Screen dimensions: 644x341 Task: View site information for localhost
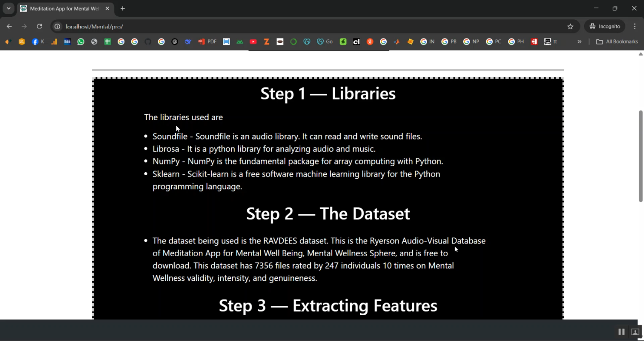pyautogui.click(x=57, y=27)
